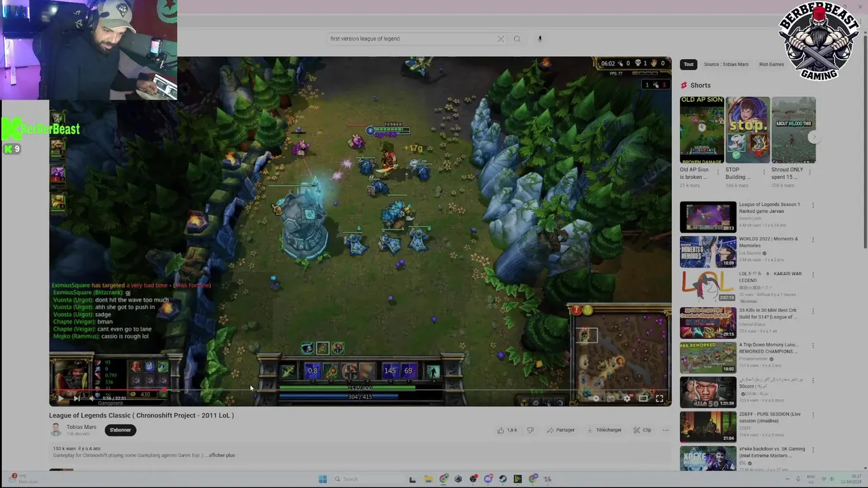Click the video title League of Legends Classic
Image resolution: width=868 pixels, height=488 pixels.
(141, 415)
